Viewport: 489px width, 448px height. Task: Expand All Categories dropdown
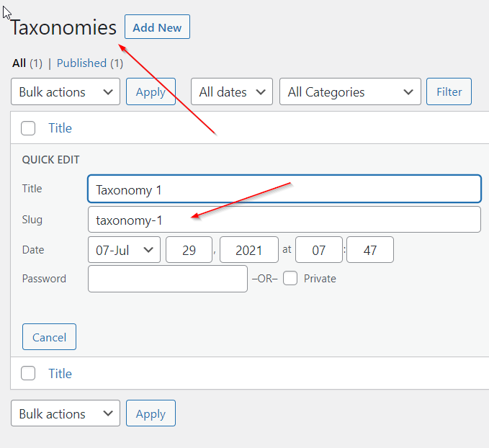[x=350, y=92]
